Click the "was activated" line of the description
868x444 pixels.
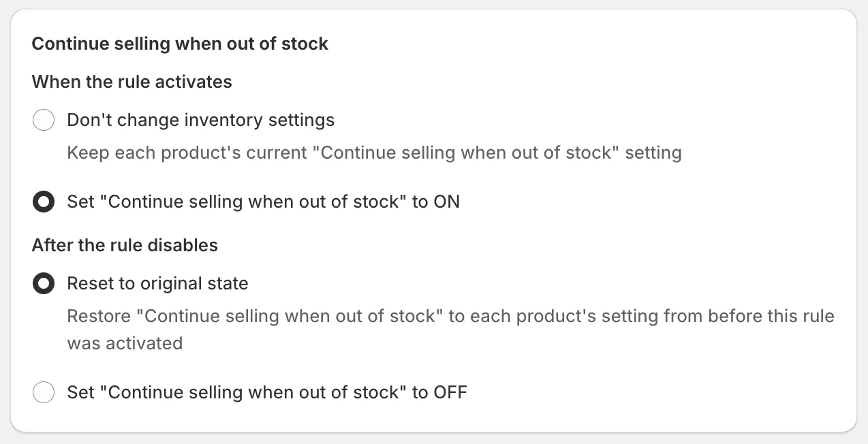coord(125,343)
